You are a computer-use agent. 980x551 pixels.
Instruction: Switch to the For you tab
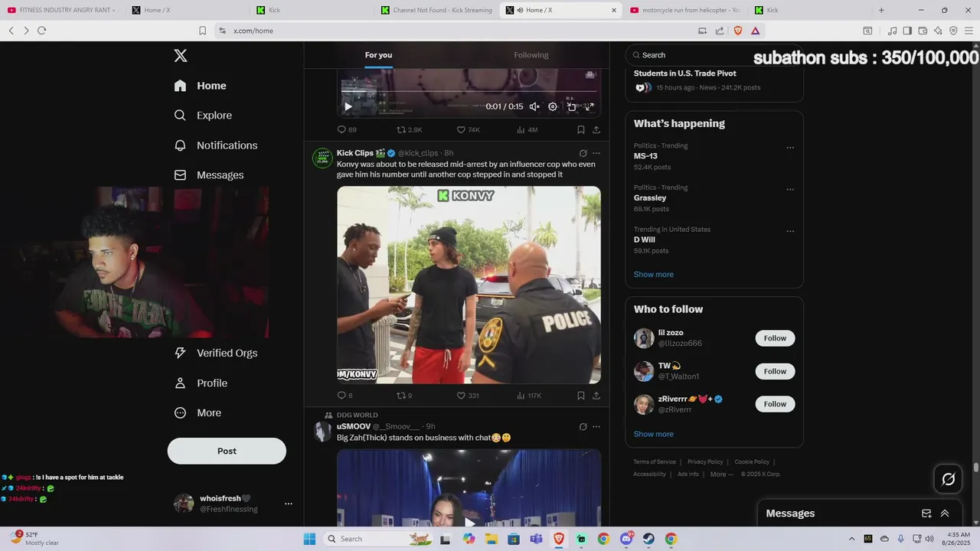[378, 55]
